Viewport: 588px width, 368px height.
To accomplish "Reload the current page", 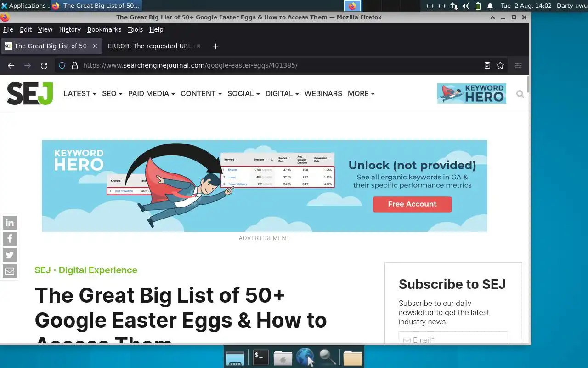I will coord(44,65).
